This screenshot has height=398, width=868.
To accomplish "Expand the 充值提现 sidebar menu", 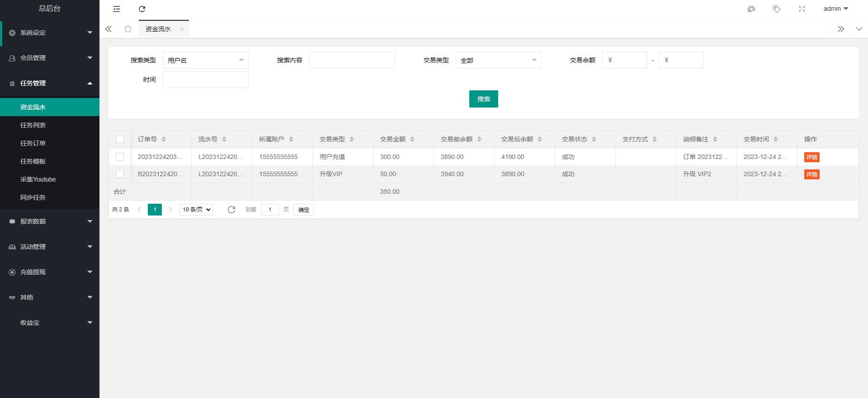I will pos(50,272).
